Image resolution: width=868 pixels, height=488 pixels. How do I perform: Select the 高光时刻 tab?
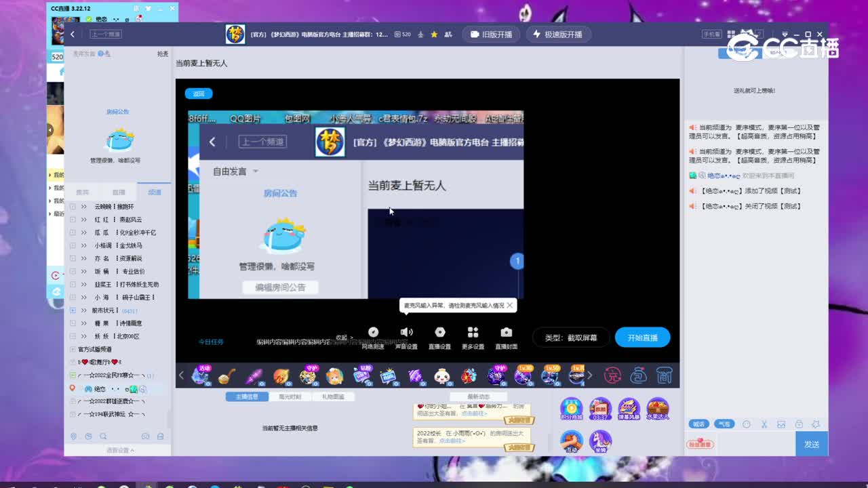pos(290,396)
